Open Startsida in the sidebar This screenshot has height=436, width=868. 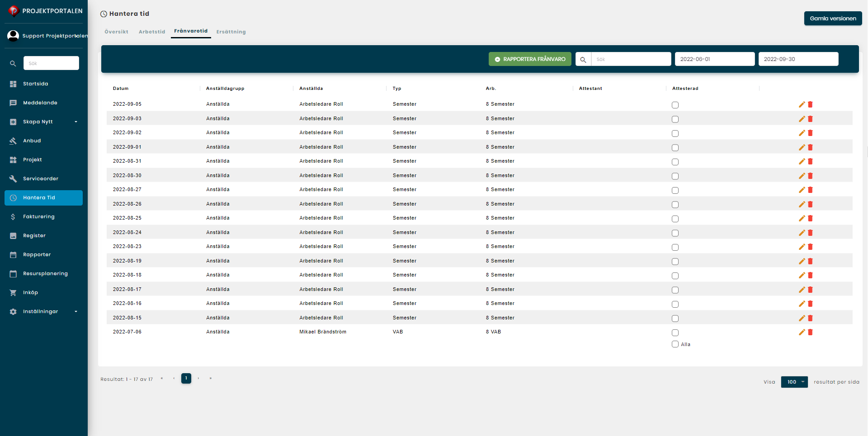point(43,84)
